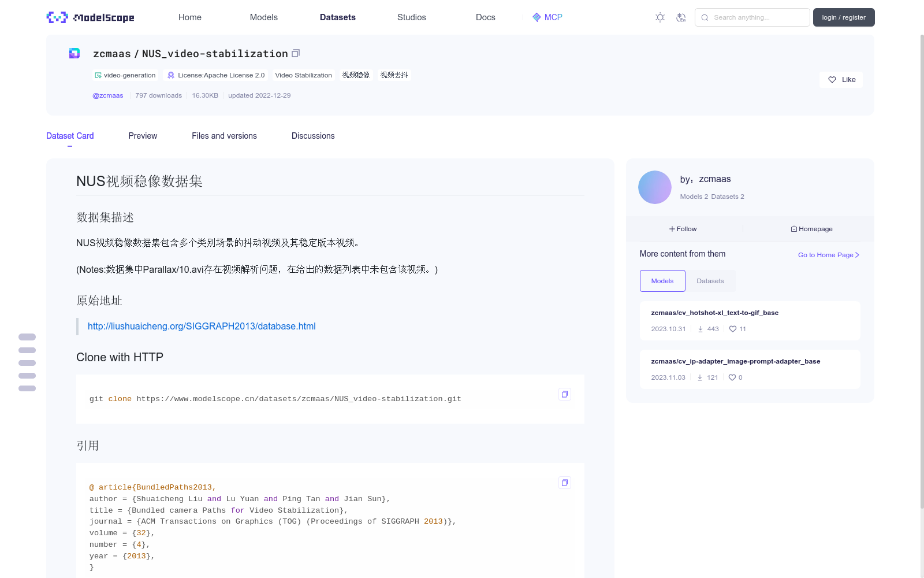The width and height of the screenshot is (924, 578).
Task: Click the Apache License tag icon
Action: pos(171,75)
